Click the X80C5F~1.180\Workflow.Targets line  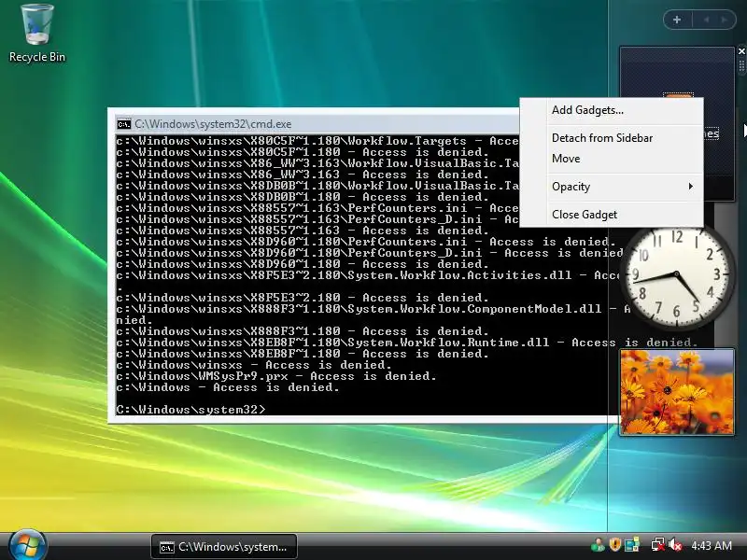pyautogui.click(x=317, y=141)
